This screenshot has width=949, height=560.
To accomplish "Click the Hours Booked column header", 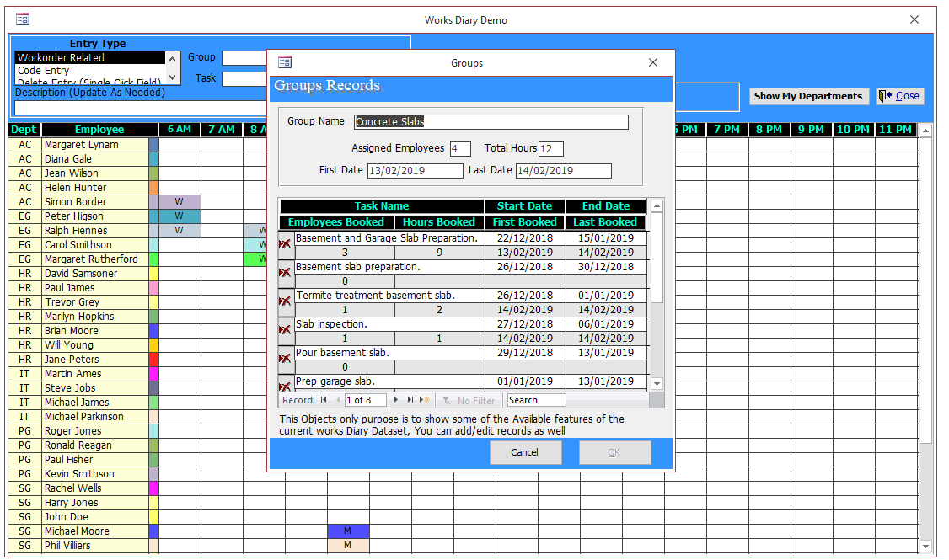I will pyautogui.click(x=439, y=222).
